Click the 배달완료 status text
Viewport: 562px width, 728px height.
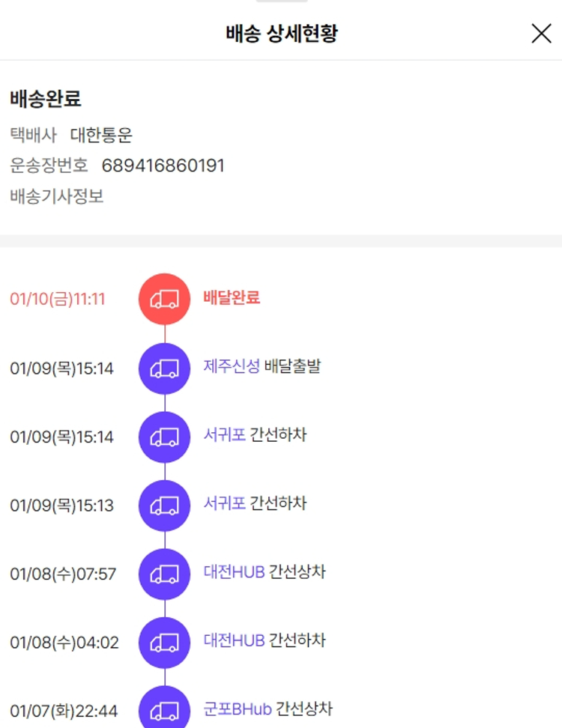click(x=232, y=297)
